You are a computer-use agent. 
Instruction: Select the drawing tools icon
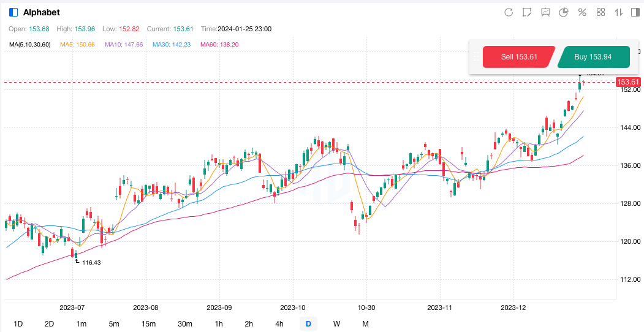pos(526,12)
